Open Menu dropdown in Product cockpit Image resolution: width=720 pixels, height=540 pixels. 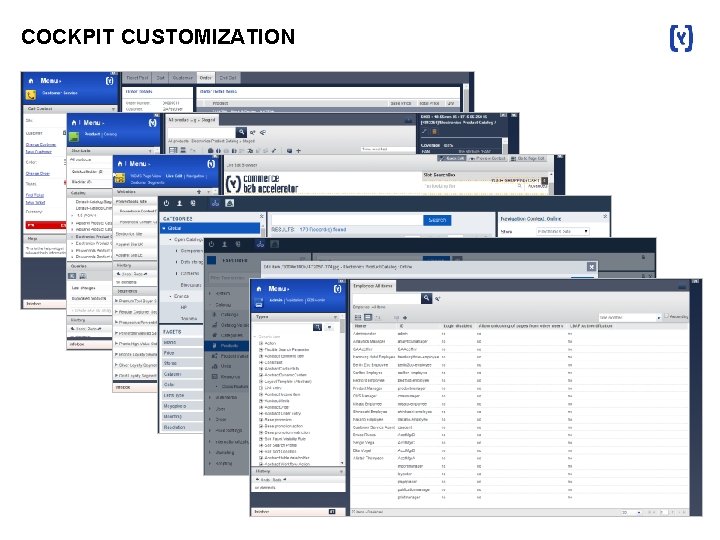point(94,123)
